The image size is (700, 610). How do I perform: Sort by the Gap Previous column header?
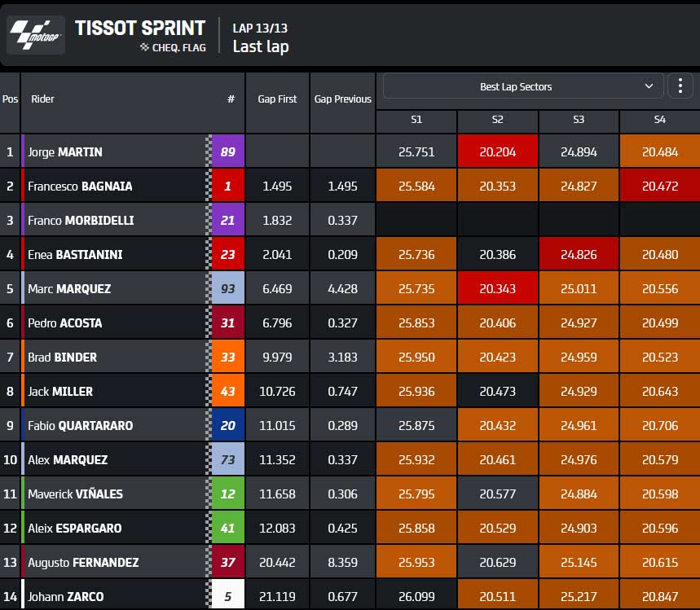point(342,99)
